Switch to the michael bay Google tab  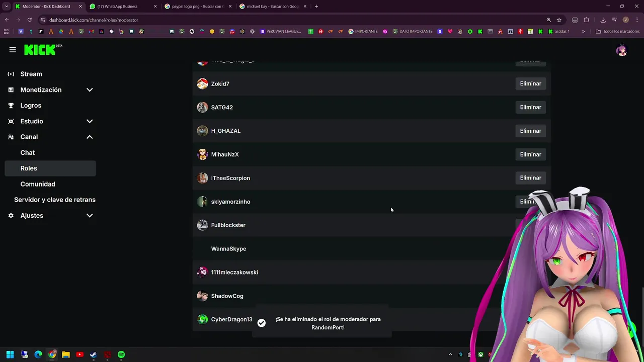[x=273, y=7]
